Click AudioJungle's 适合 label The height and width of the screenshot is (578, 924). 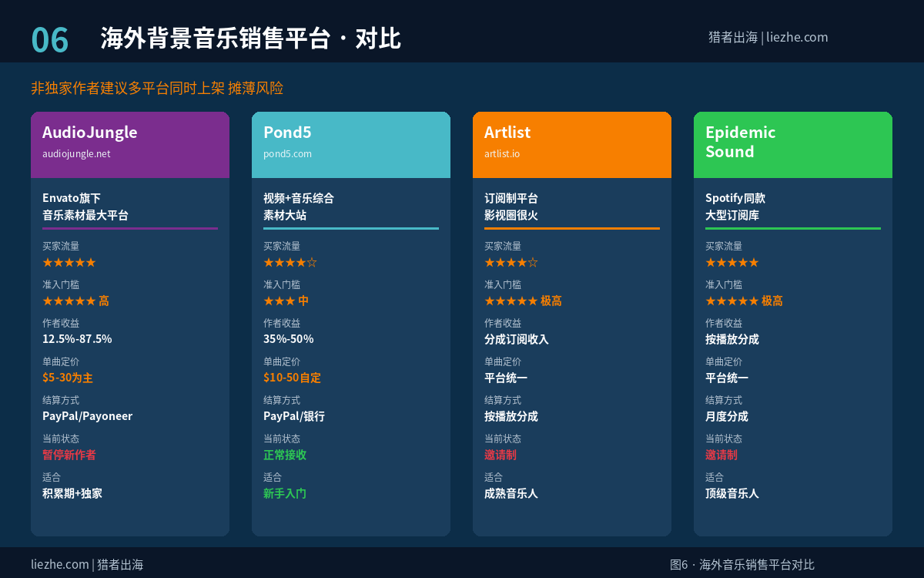tap(52, 477)
